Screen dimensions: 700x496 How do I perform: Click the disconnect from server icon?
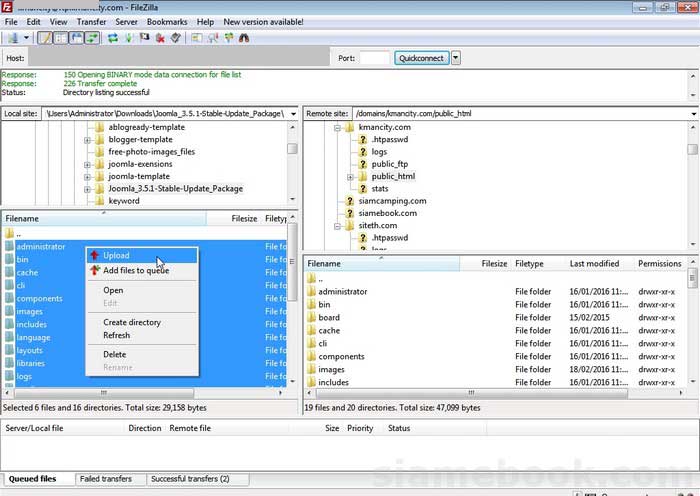[160, 38]
